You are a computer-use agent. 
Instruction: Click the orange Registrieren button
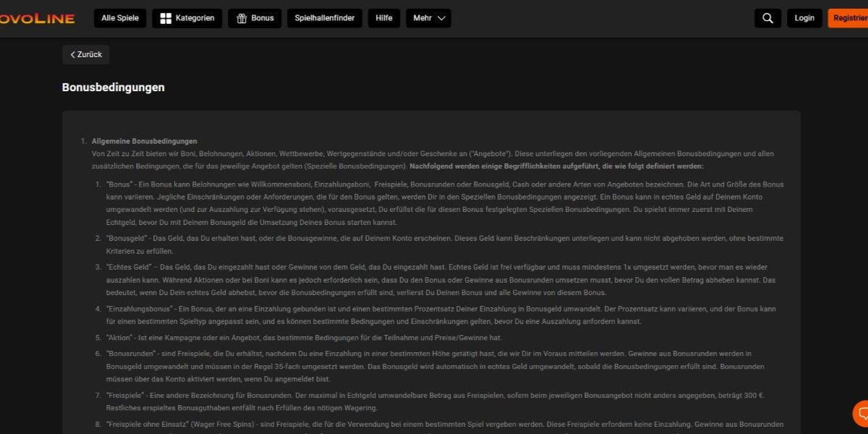(x=848, y=18)
